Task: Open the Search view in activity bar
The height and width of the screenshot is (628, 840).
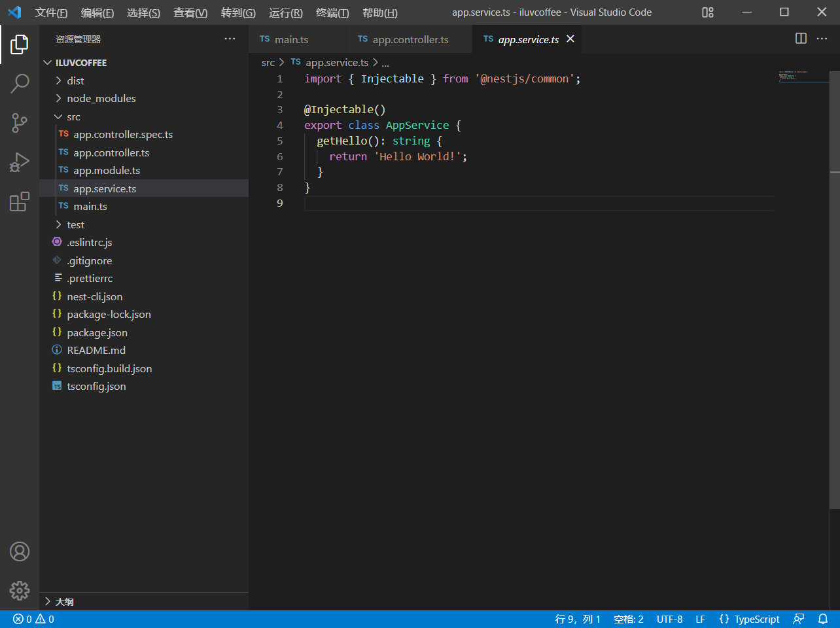Action: (20, 83)
